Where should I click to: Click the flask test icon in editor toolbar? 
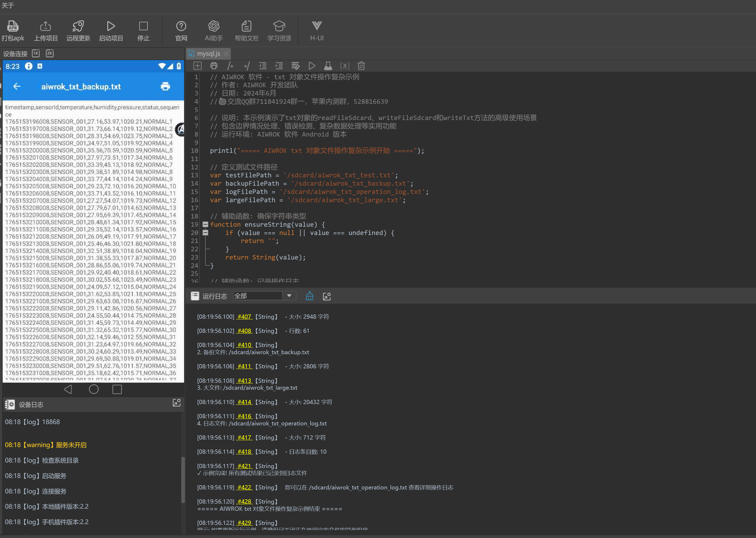tap(328, 66)
